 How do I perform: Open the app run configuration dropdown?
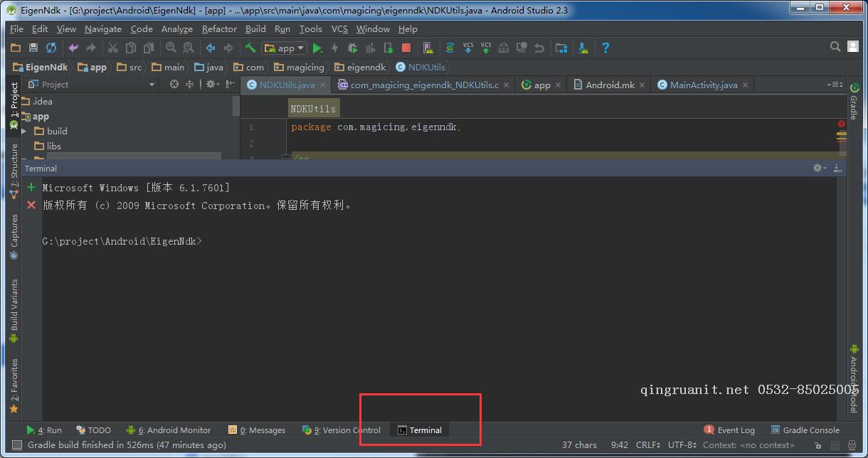coord(284,48)
